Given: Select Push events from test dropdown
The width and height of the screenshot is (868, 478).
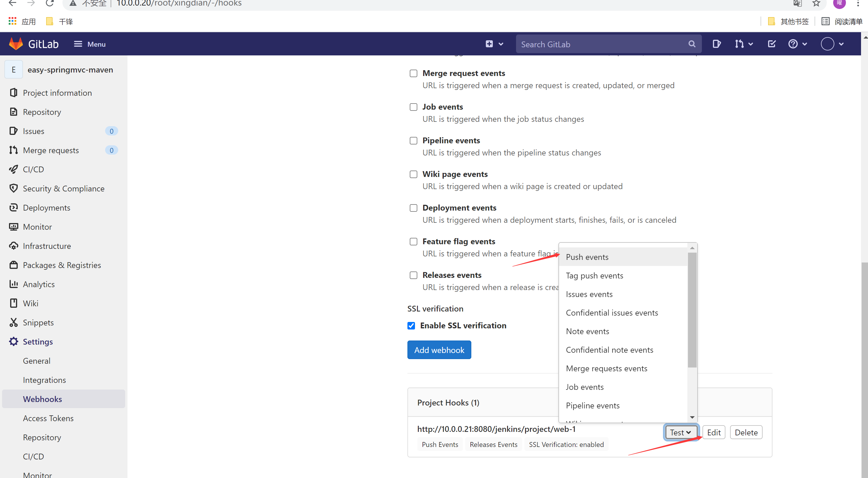Looking at the screenshot, I should pyautogui.click(x=587, y=257).
